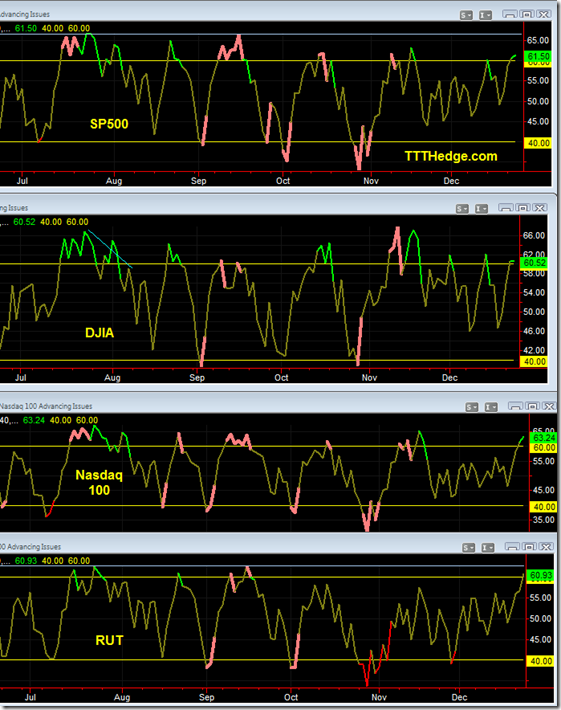This screenshot has width=561, height=710.
Task: Expand the I menu on the DJIA chart
Action: pyautogui.click(x=481, y=208)
